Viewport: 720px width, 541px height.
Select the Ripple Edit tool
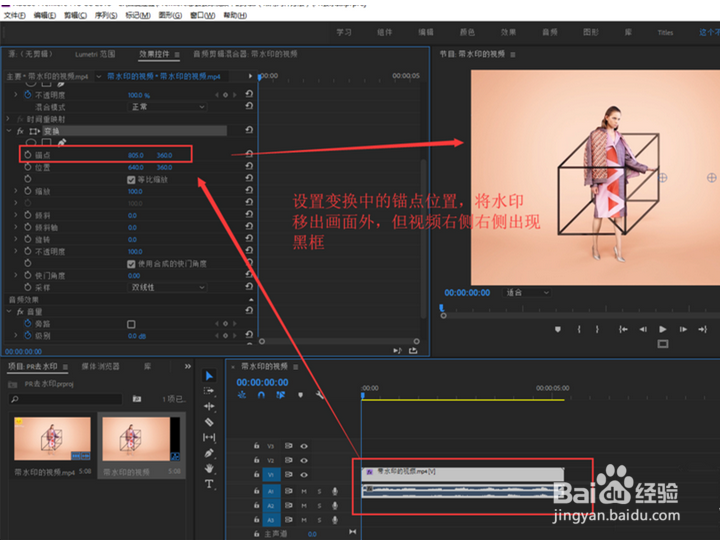[209, 406]
